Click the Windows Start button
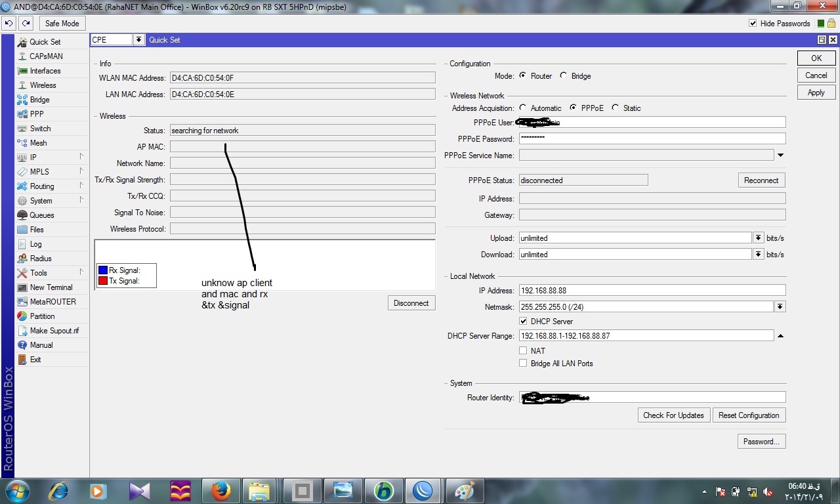 pyautogui.click(x=17, y=491)
